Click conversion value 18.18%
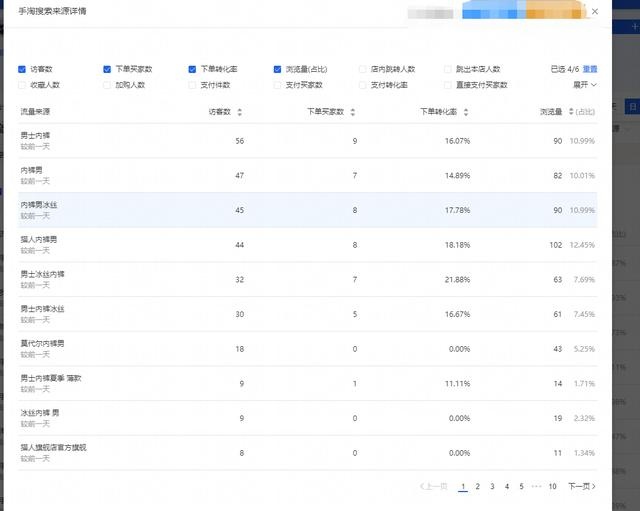This screenshot has width=640, height=511. tap(457, 245)
